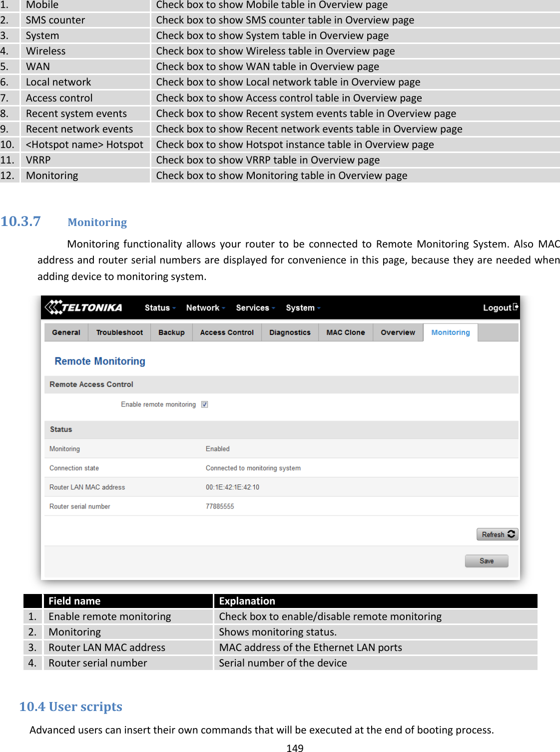
Task: Open the MAC Clone tab
Action: tap(345, 332)
